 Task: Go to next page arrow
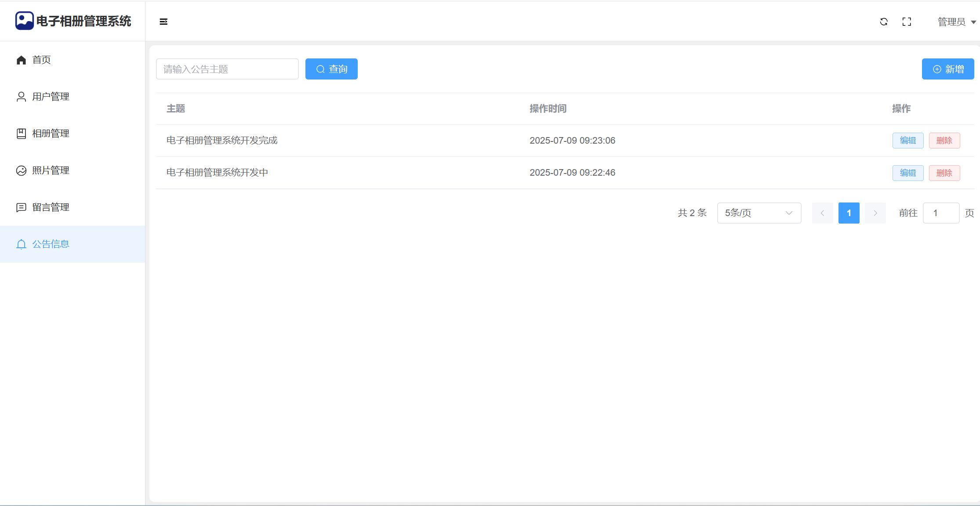point(875,213)
